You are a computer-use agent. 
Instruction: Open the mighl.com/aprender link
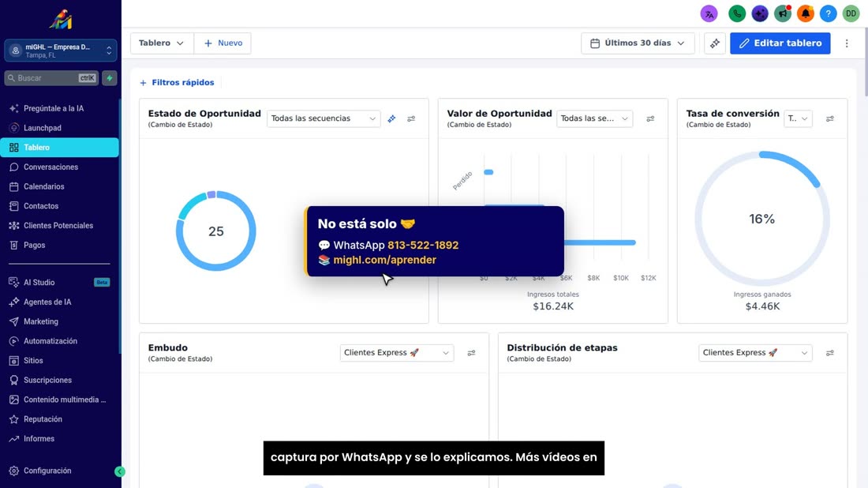pos(385,260)
